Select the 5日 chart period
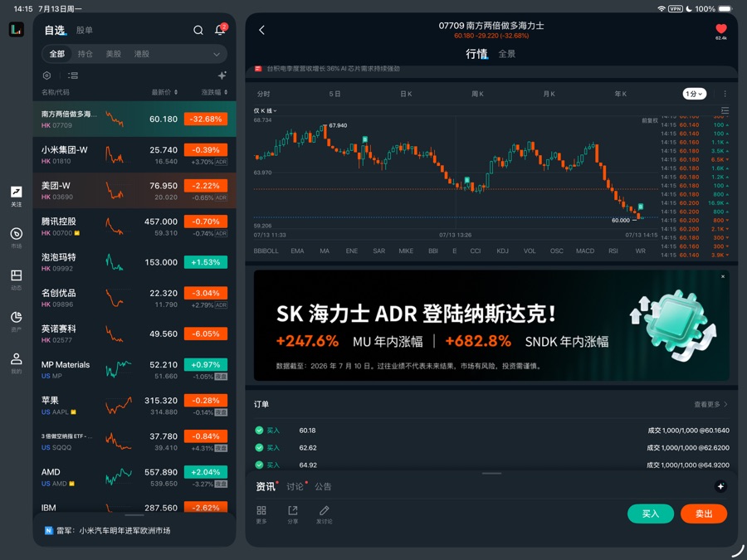 [x=335, y=94]
